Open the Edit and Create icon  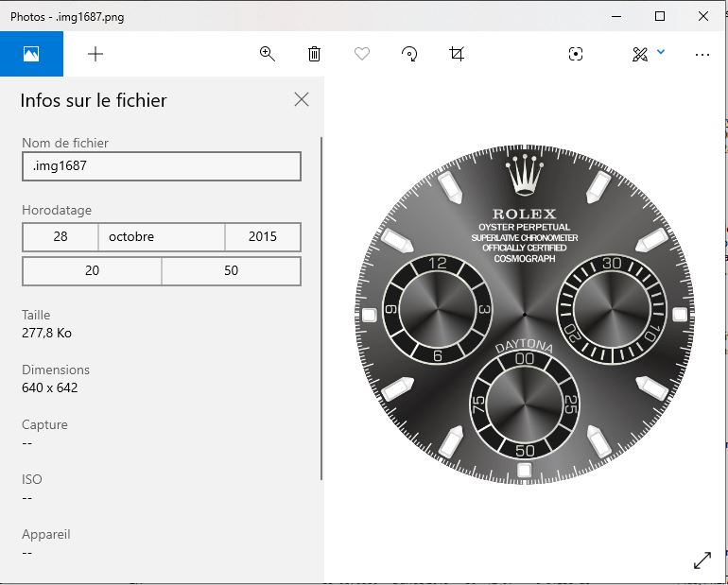[x=640, y=54]
